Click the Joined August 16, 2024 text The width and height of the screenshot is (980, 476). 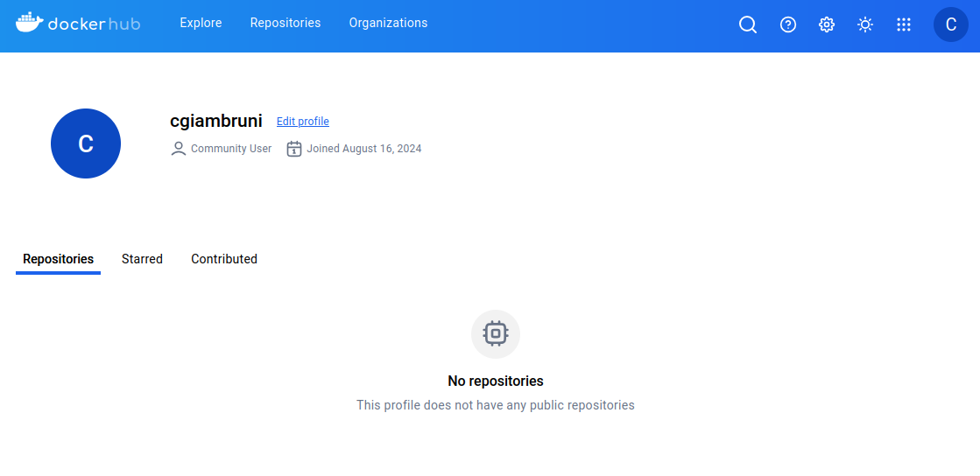coord(364,149)
